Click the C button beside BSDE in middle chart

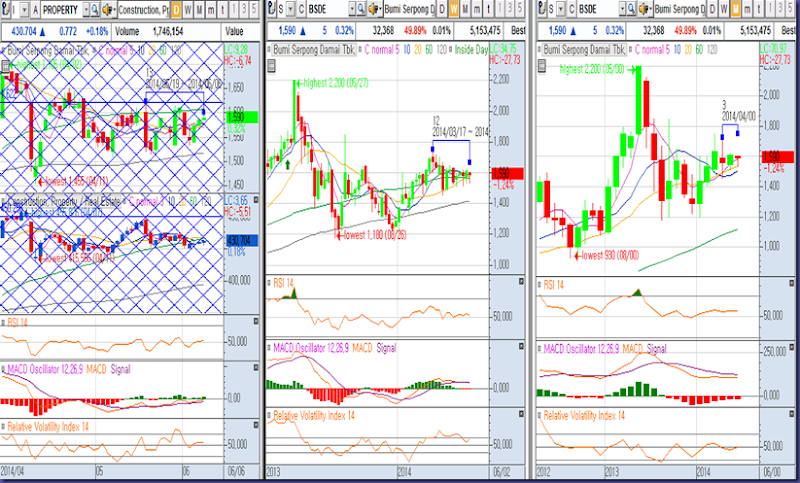click(x=301, y=9)
